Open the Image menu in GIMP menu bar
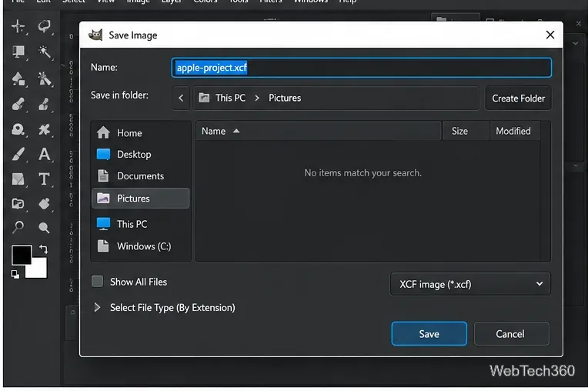 tap(138, 2)
